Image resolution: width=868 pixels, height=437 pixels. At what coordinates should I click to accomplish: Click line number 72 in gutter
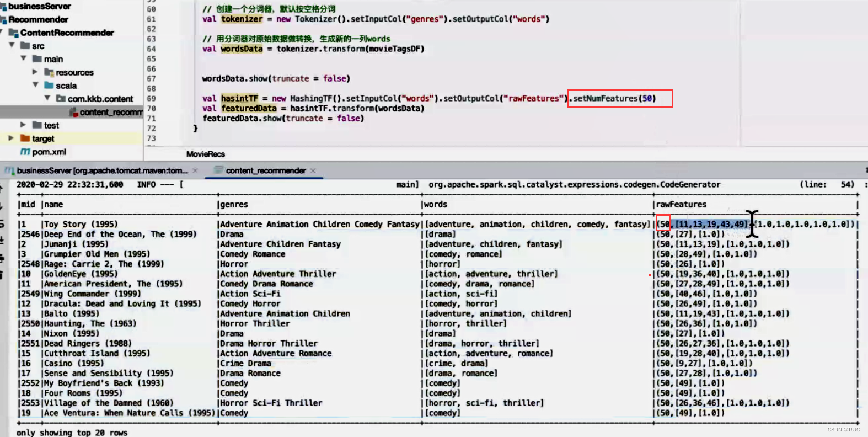(151, 128)
